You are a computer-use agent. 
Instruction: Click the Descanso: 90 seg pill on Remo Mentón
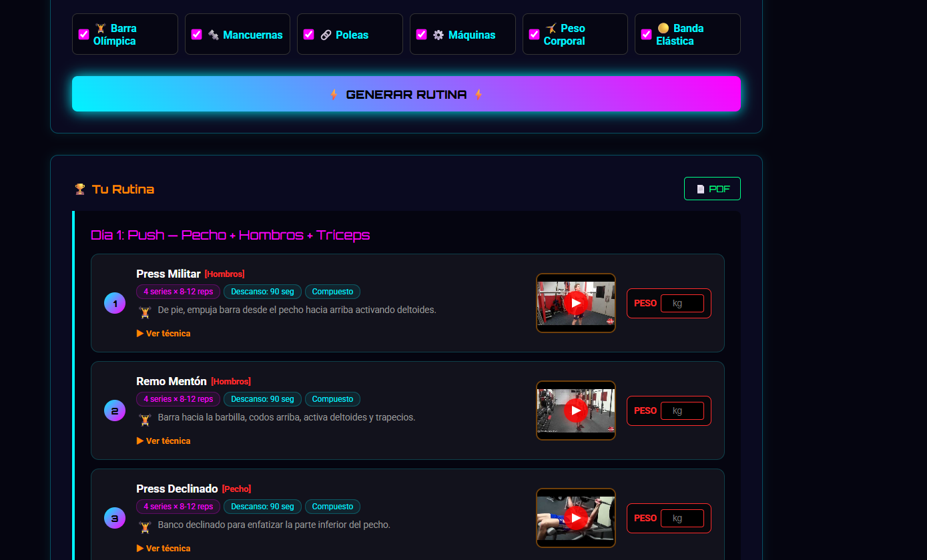tap(262, 399)
